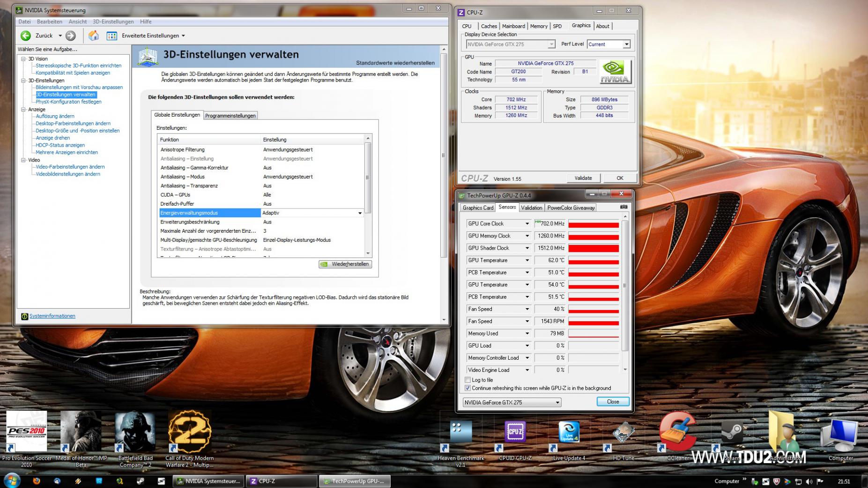Screen dimensions: 868x488
Task: Click the green Zurück back arrow icon
Action: pos(26,36)
